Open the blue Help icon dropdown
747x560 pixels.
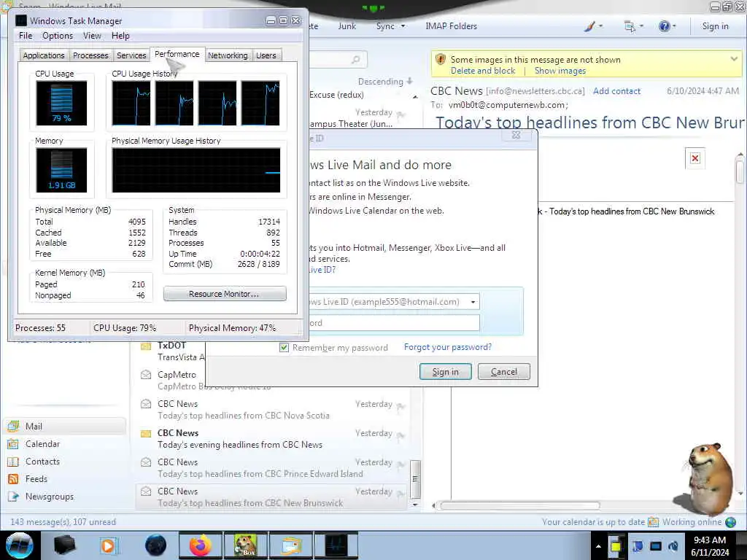click(667, 26)
